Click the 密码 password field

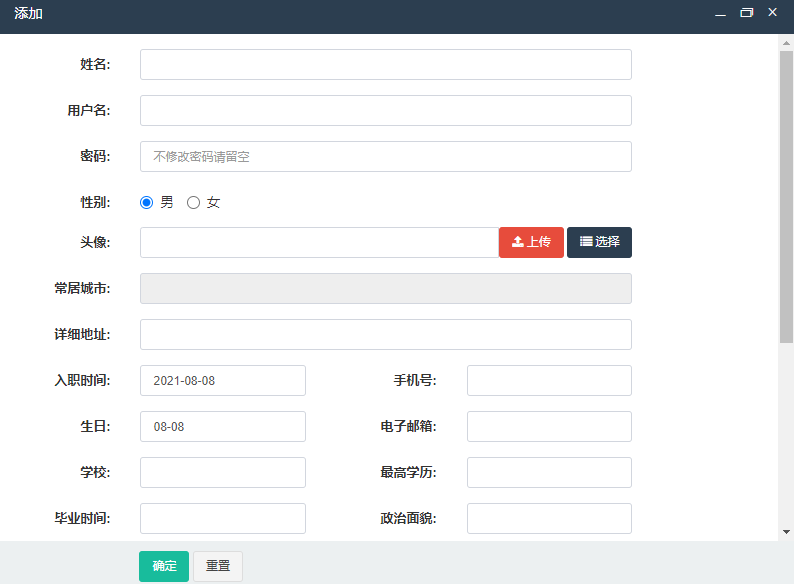pos(385,157)
